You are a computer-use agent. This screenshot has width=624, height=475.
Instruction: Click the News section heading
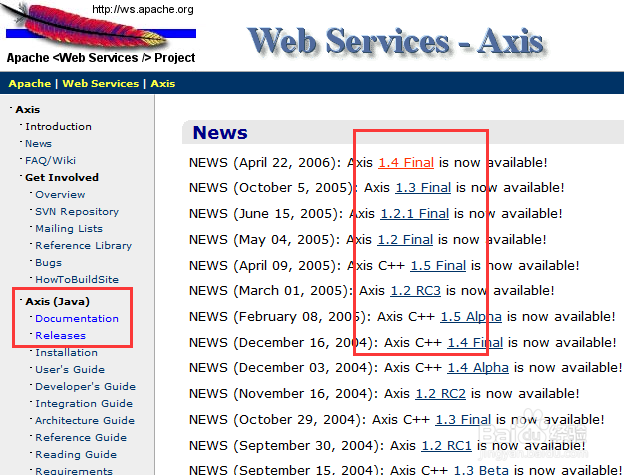220,133
